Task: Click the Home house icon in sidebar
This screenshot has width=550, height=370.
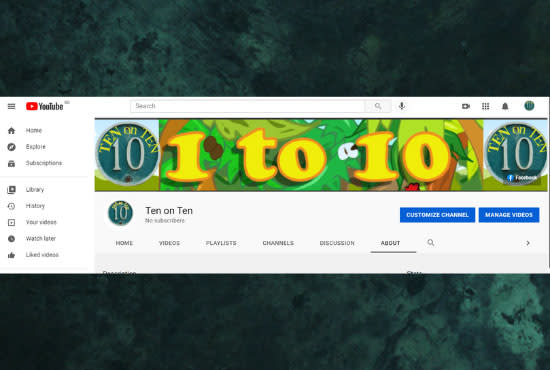Action: click(11, 131)
